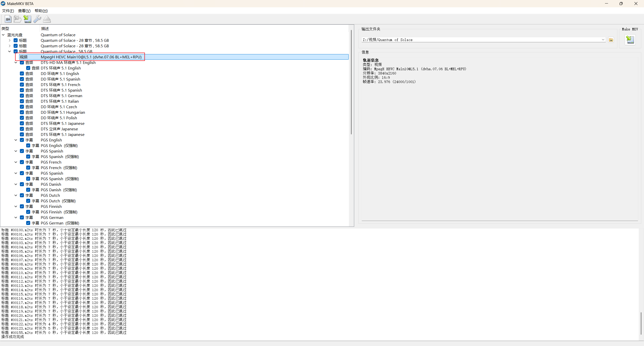The image size is (644, 346).
Task: Click the Open files video icon
Action: click(x=8, y=19)
